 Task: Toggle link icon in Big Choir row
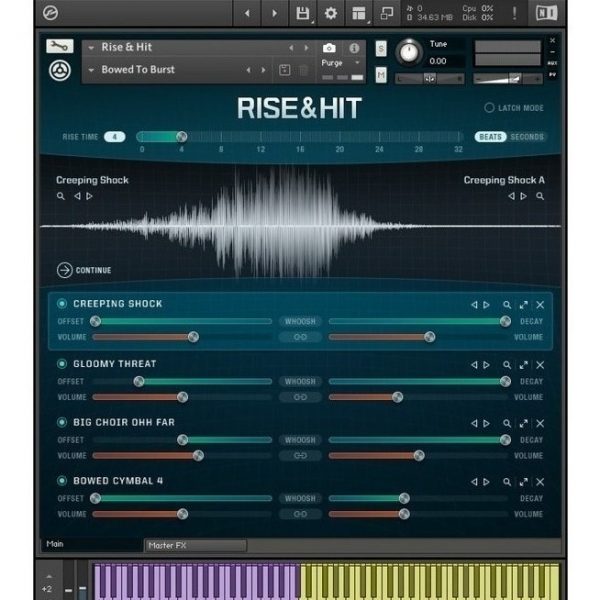[x=300, y=456]
